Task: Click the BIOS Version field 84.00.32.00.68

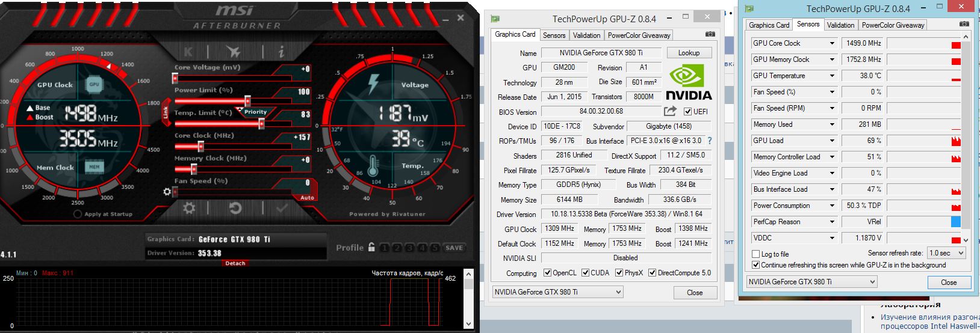Action: (x=601, y=111)
